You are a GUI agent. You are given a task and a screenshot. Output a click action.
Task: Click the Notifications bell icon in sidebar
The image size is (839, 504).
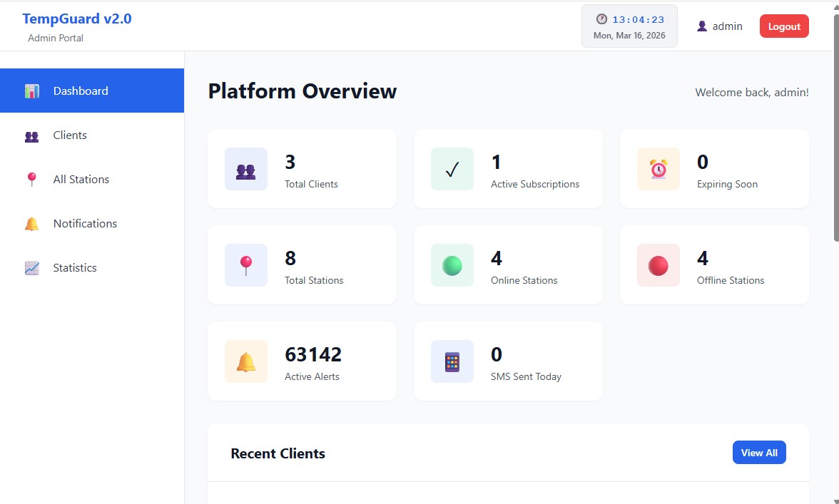[31, 224]
